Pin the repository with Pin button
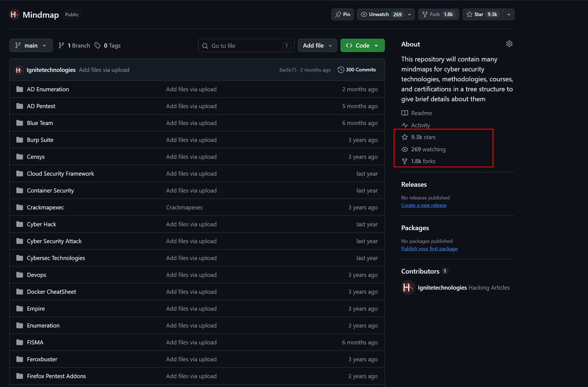The width and height of the screenshot is (588, 387). click(x=342, y=14)
